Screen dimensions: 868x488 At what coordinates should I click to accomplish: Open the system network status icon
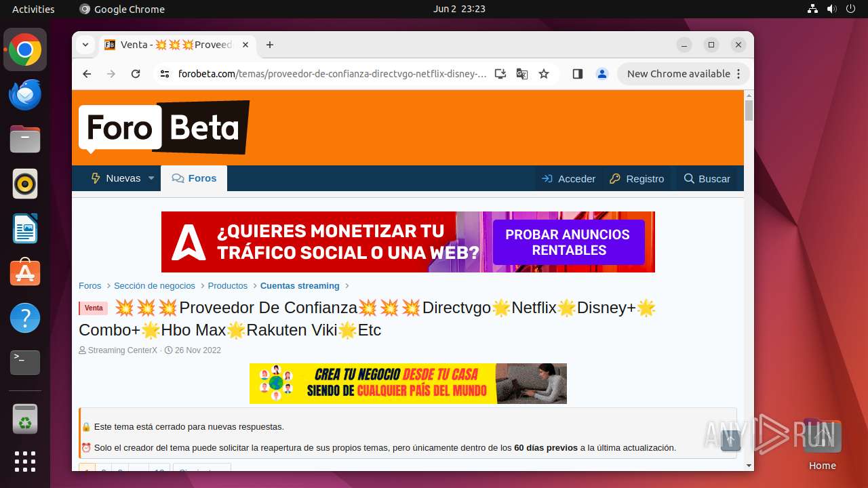tap(813, 9)
